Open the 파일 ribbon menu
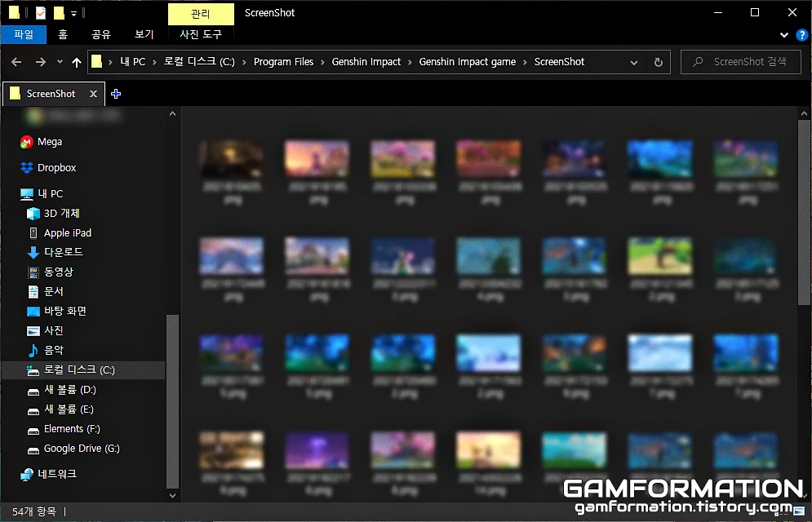 coord(24,34)
